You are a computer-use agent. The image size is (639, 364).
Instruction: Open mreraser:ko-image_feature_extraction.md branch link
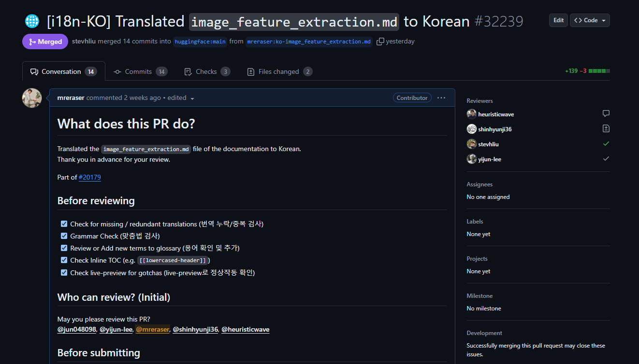309,42
